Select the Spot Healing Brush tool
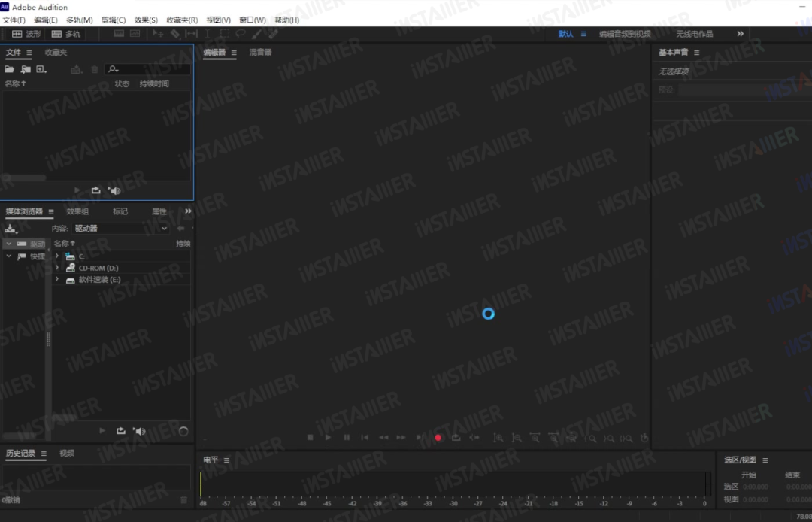 coord(273,34)
